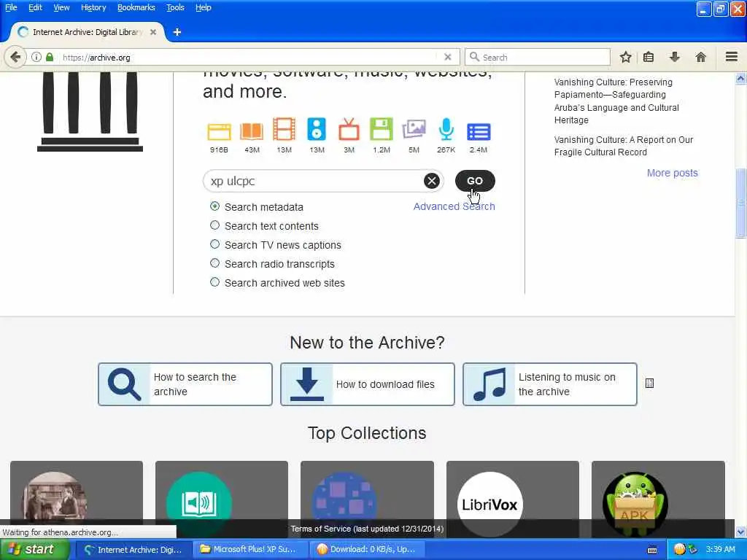Switch to Download: 0 KB/s taskbar item
This screenshot has height=560, width=747.
(x=367, y=549)
